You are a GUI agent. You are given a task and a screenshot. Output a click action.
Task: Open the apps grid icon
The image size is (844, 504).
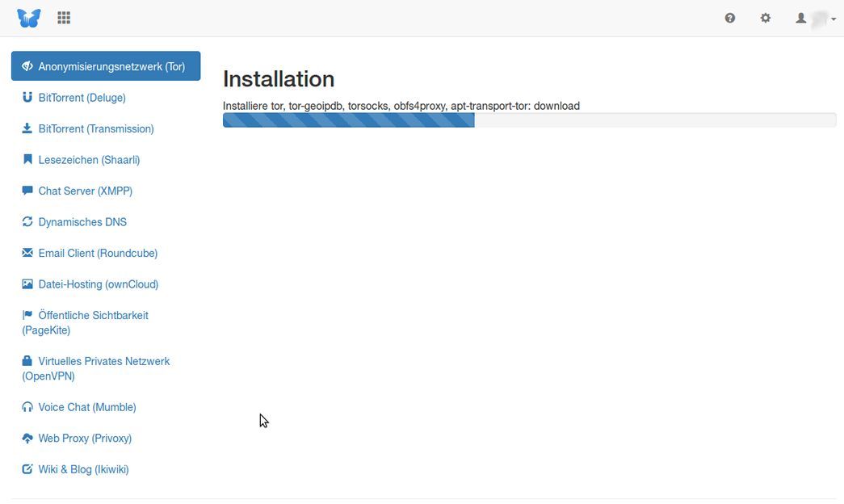[x=64, y=18]
